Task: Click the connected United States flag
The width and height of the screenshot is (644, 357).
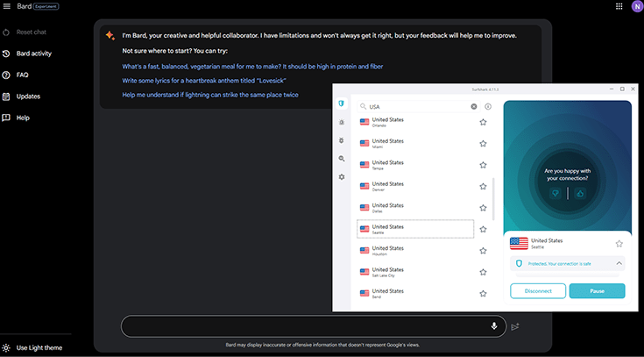Action: [519, 244]
